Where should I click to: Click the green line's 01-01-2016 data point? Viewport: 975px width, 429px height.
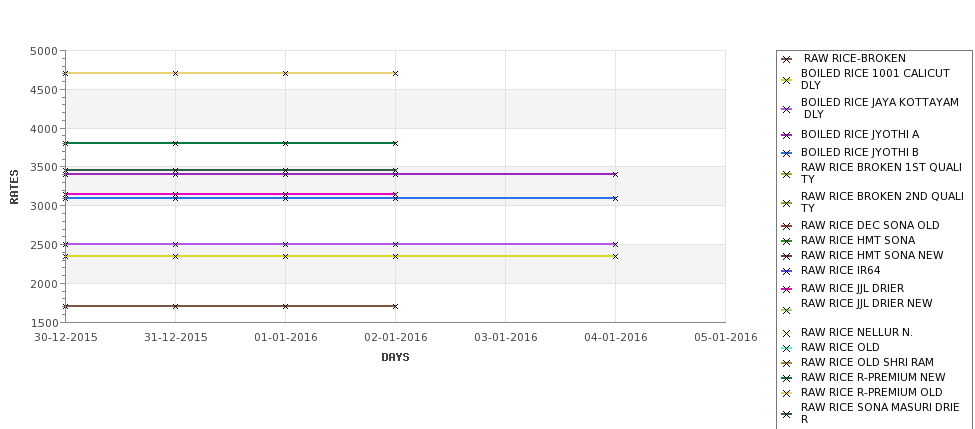click(x=285, y=144)
